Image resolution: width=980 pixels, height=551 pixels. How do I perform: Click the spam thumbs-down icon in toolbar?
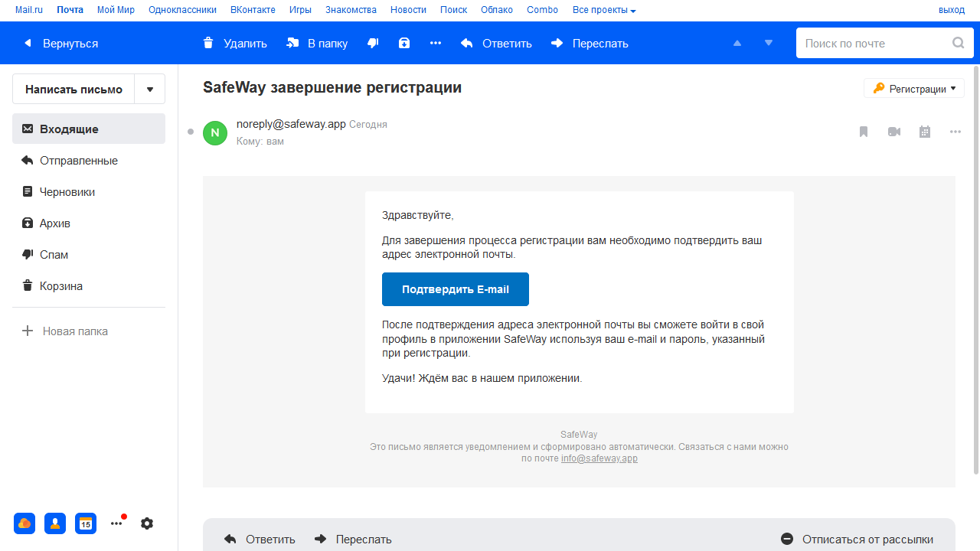point(373,44)
